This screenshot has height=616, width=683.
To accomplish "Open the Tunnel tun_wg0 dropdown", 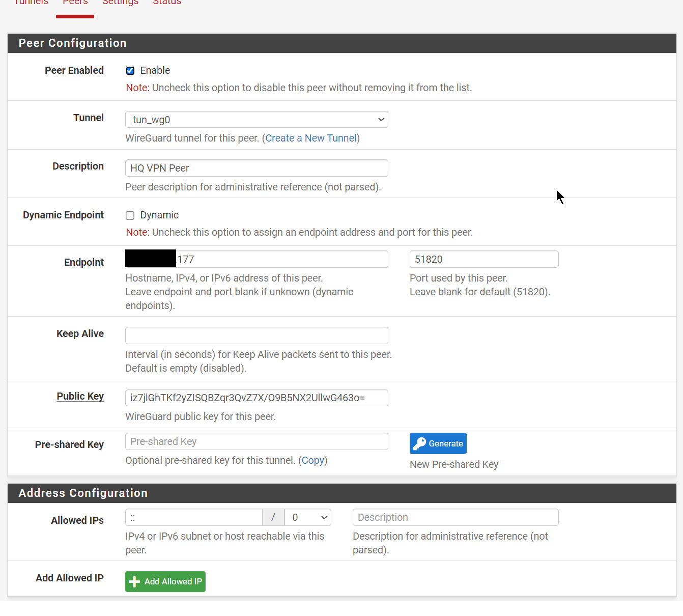I will pyautogui.click(x=257, y=120).
